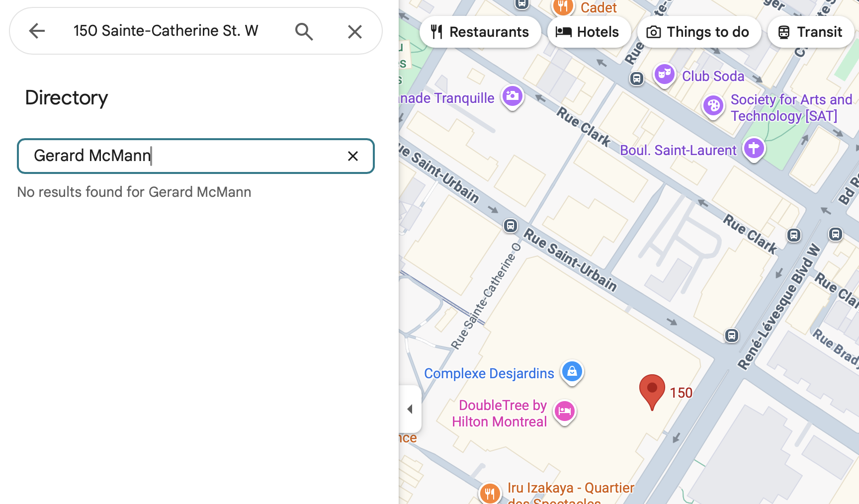Go back using the left arrow
The width and height of the screenshot is (859, 504).
[x=37, y=31]
